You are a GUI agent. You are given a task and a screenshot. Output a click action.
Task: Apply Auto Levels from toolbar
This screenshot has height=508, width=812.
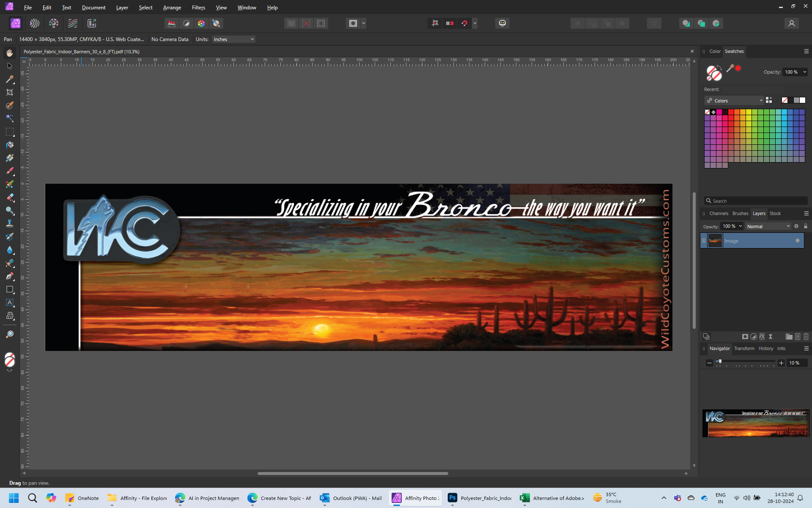[x=172, y=23]
